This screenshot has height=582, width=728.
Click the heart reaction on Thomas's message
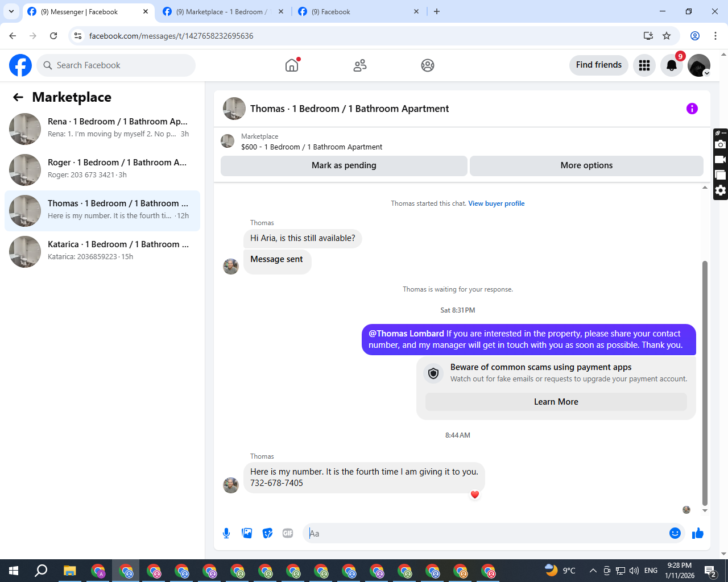click(475, 494)
